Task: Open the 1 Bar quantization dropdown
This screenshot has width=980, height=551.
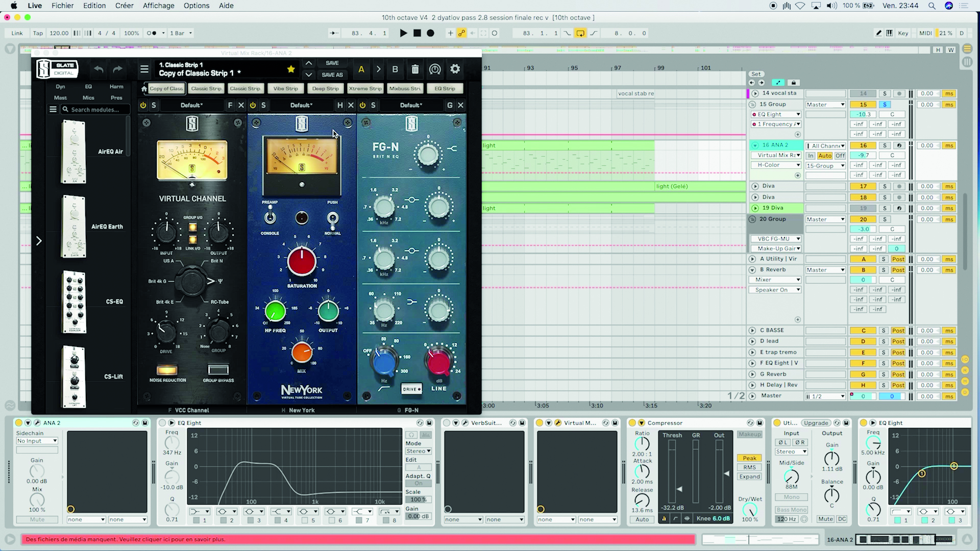Action: click(x=181, y=33)
